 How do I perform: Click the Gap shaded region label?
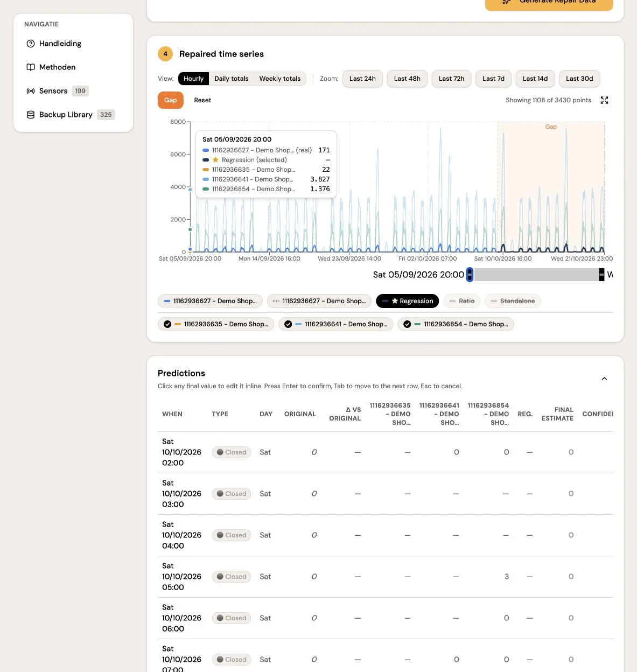551,127
